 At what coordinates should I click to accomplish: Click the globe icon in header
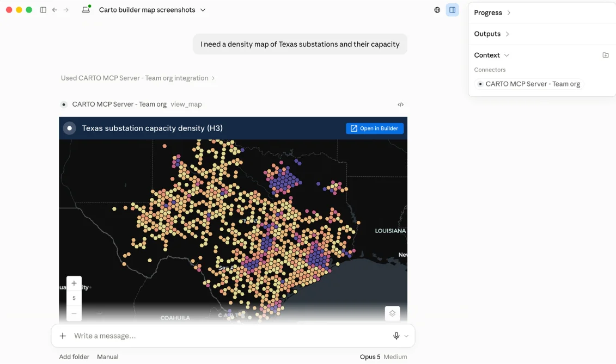point(437,10)
